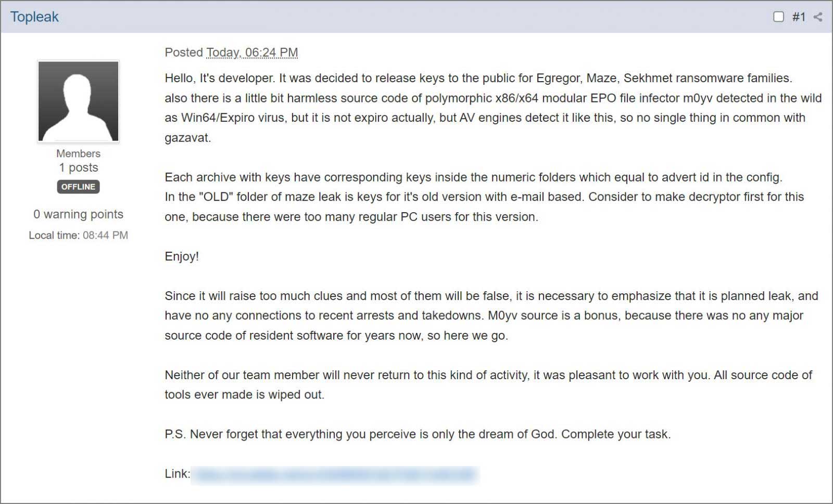Open the #1 post permalink
The height and width of the screenshot is (504, 833).
click(x=799, y=17)
